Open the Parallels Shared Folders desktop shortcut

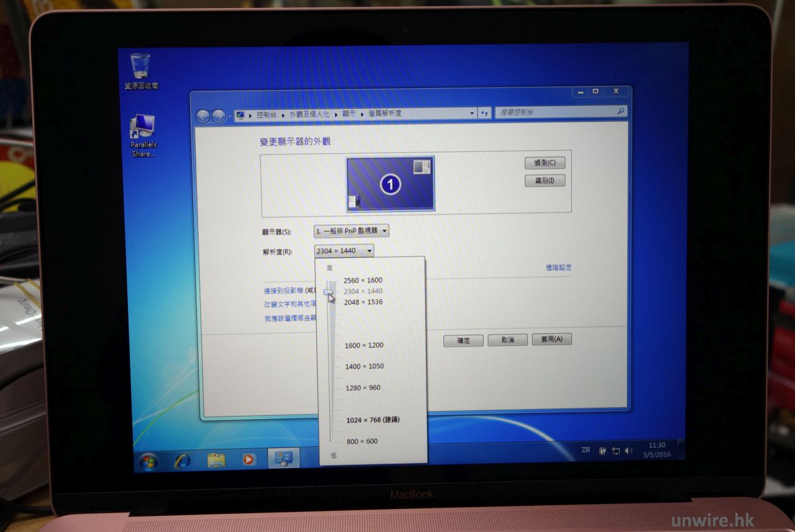(x=143, y=128)
